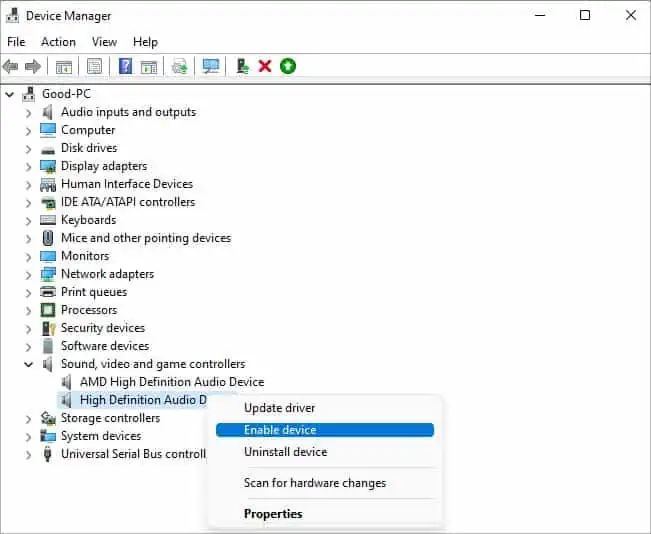Click the scan for hardware changes monitor icon
Screen dimensions: 651x534
210,66
